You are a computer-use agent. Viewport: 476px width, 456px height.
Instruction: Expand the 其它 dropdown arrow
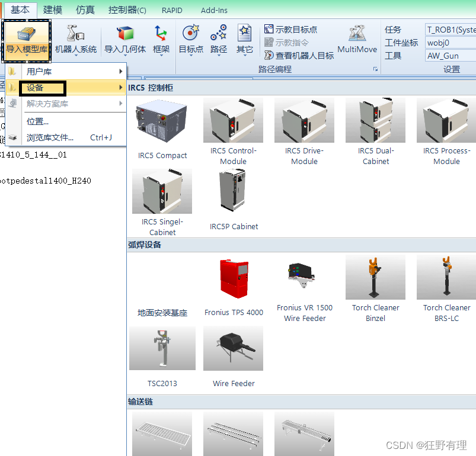pyautogui.click(x=244, y=56)
